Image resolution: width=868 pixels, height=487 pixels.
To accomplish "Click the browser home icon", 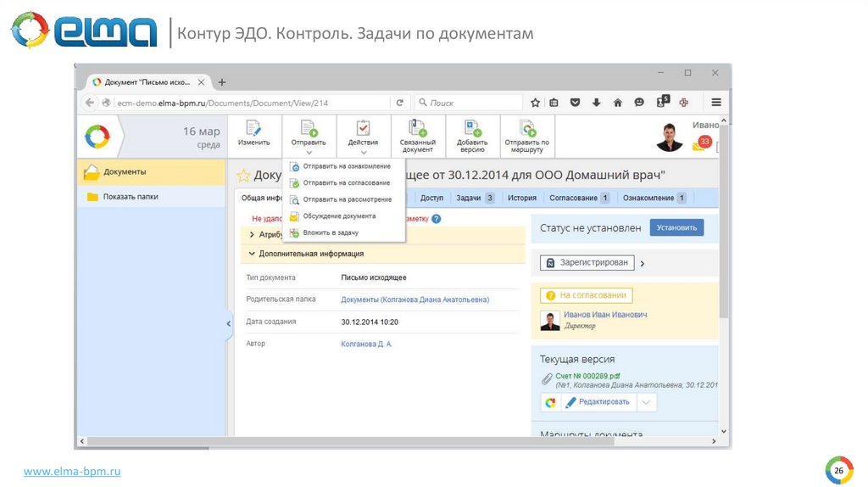I will coord(617,103).
